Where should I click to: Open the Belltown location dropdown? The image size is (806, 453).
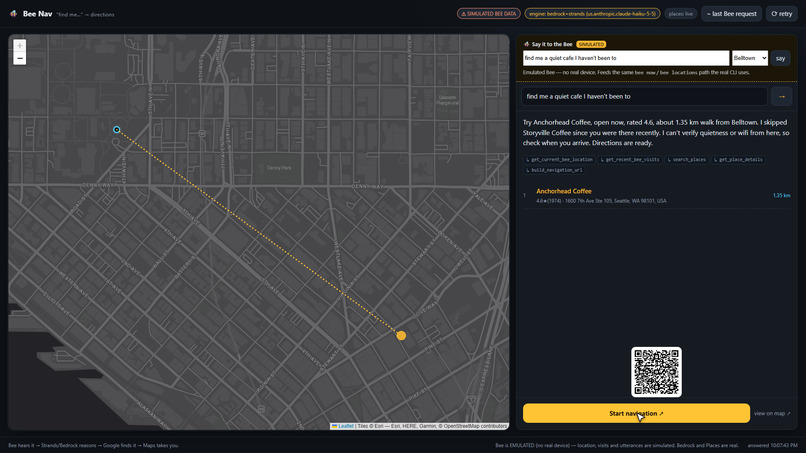(x=750, y=58)
